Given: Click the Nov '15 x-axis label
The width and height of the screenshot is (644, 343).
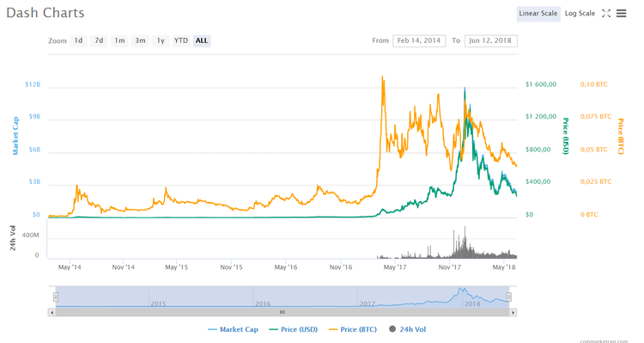Looking at the screenshot, I should [x=231, y=267].
